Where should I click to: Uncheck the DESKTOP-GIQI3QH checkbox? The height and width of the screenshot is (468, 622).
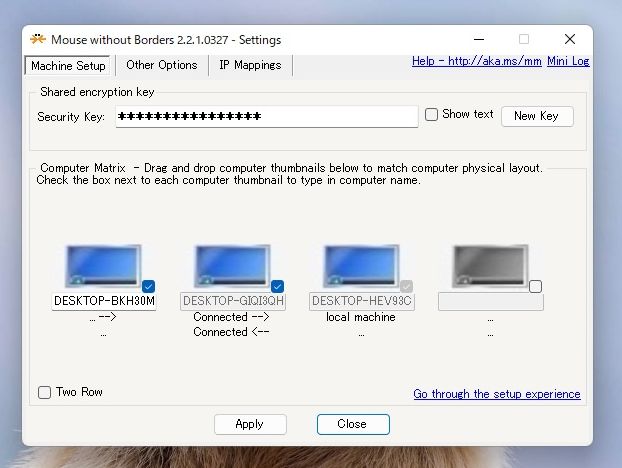point(277,286)
